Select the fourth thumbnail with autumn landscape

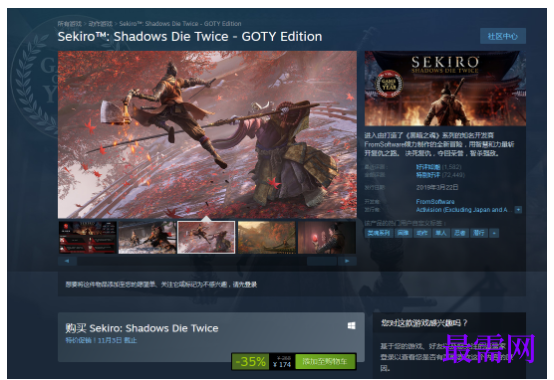(x=267, y=237)
